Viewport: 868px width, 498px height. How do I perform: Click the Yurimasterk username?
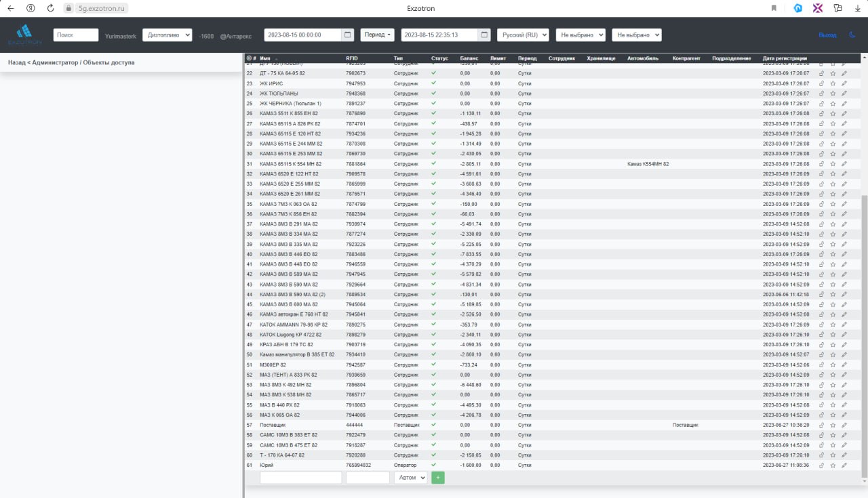click(x=121, y=35)
